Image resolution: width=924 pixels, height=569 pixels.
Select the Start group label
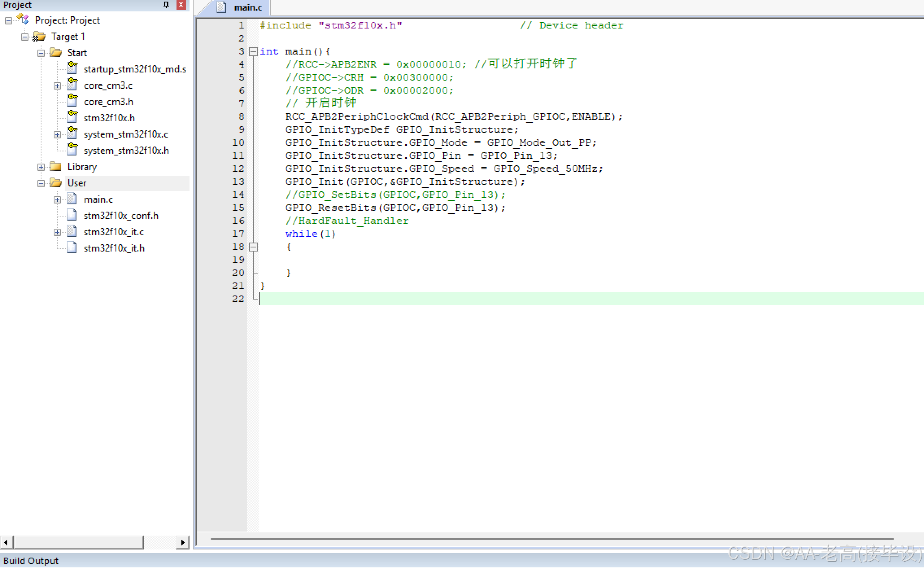click(77, 53)
